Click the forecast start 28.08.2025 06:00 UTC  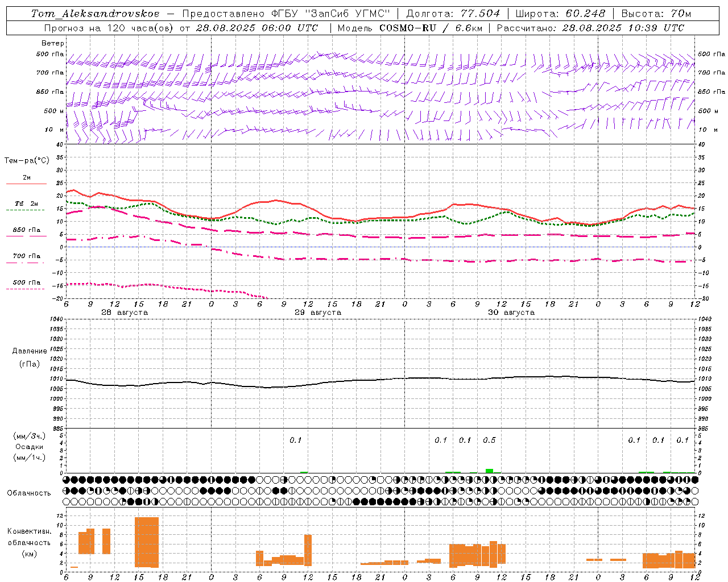pos(257,28)
